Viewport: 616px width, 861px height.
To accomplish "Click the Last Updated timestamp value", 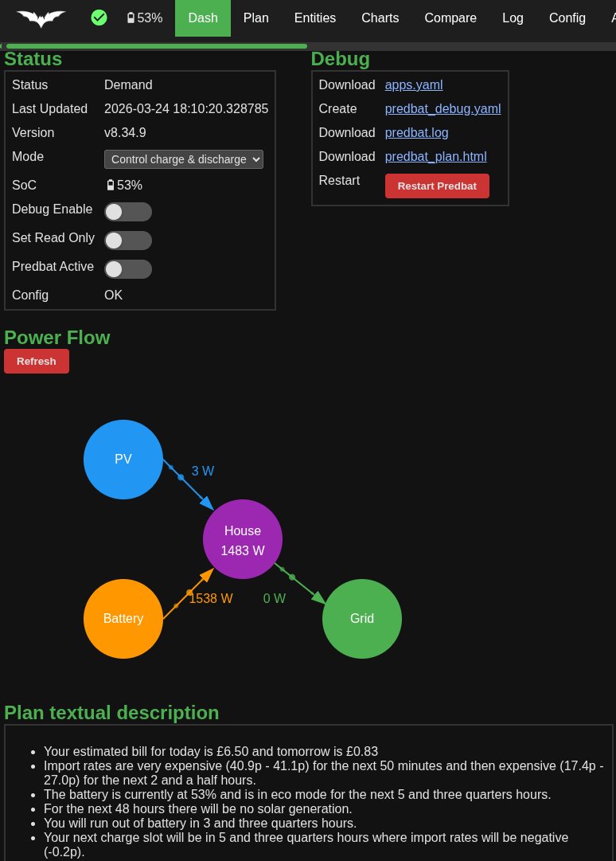I will point(186,109).
